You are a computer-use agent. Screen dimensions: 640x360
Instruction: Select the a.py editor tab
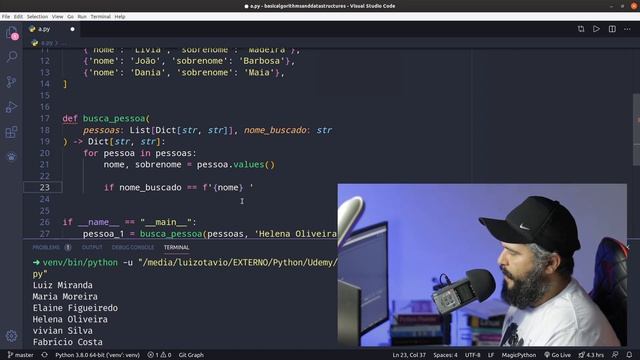pyautogui.click(x=51, y=29)
